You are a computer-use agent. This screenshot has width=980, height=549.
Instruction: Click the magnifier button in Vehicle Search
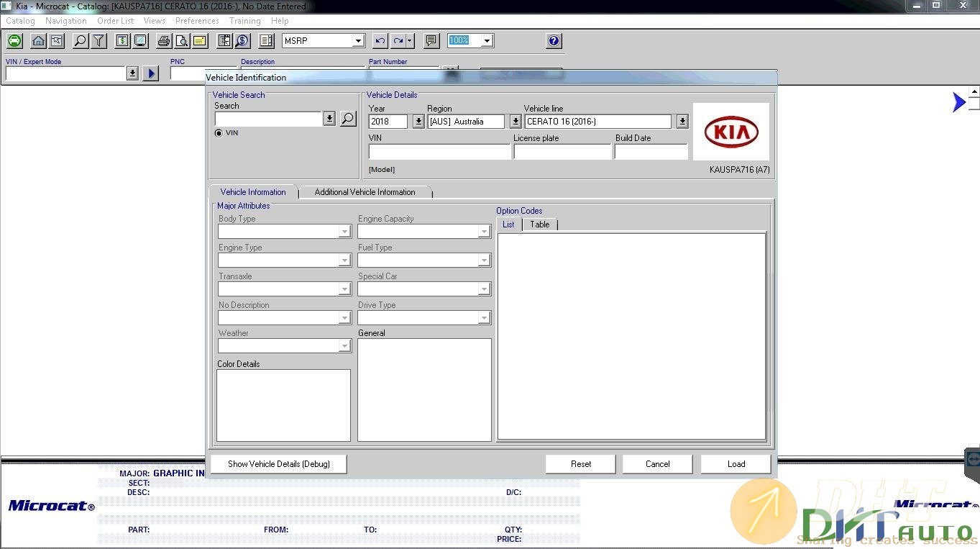[348, 119]
